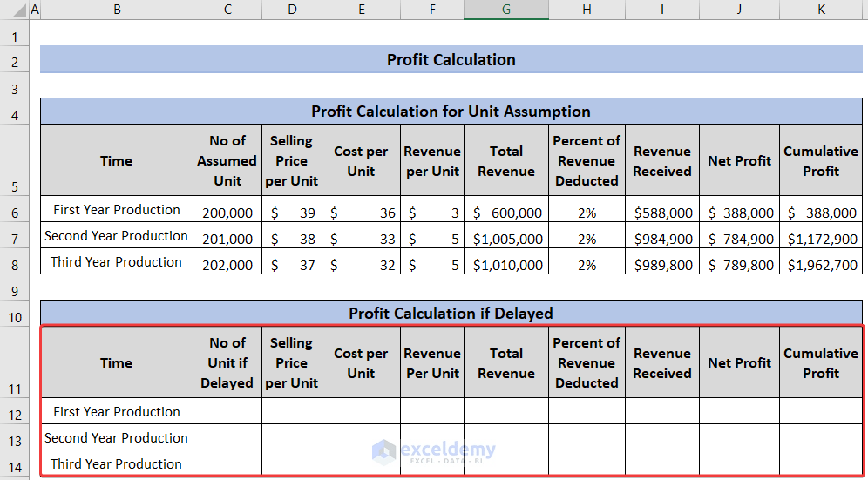Select column D header

click(x=292, y=10)
